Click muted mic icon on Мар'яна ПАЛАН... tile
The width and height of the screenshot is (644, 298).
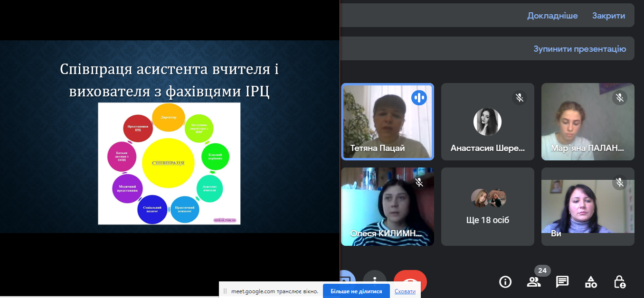coord(619,98)
